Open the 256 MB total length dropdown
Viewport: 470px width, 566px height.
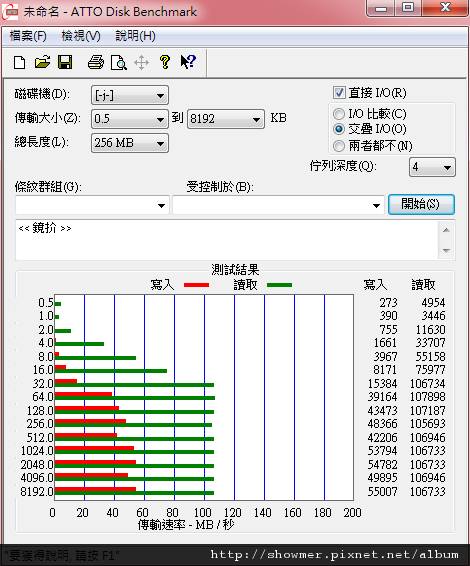(130, 143)
